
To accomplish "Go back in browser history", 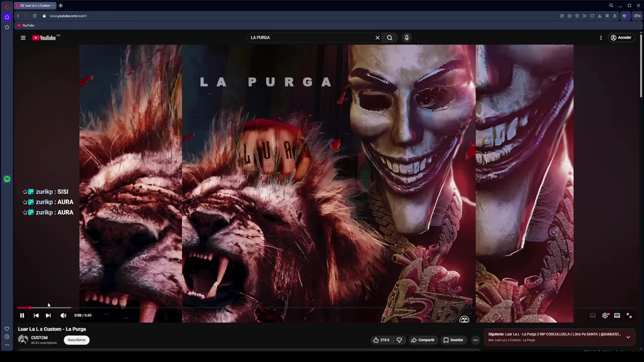I will 18,16.
